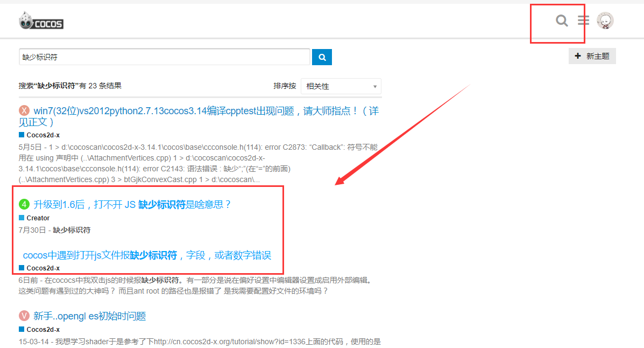This screenshot has height=348, width=644.
Task: Create a new topic with 新主题
Action: [592, 56]
